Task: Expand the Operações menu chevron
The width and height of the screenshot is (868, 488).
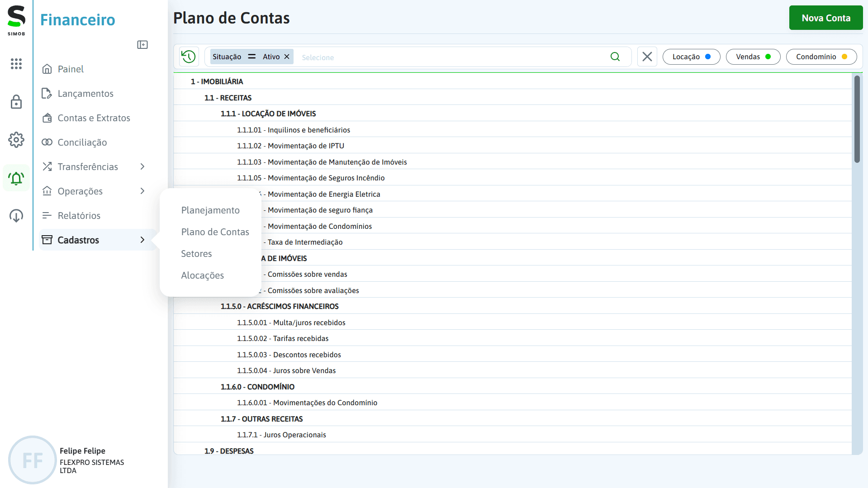Action: click(x=142, y=191)
